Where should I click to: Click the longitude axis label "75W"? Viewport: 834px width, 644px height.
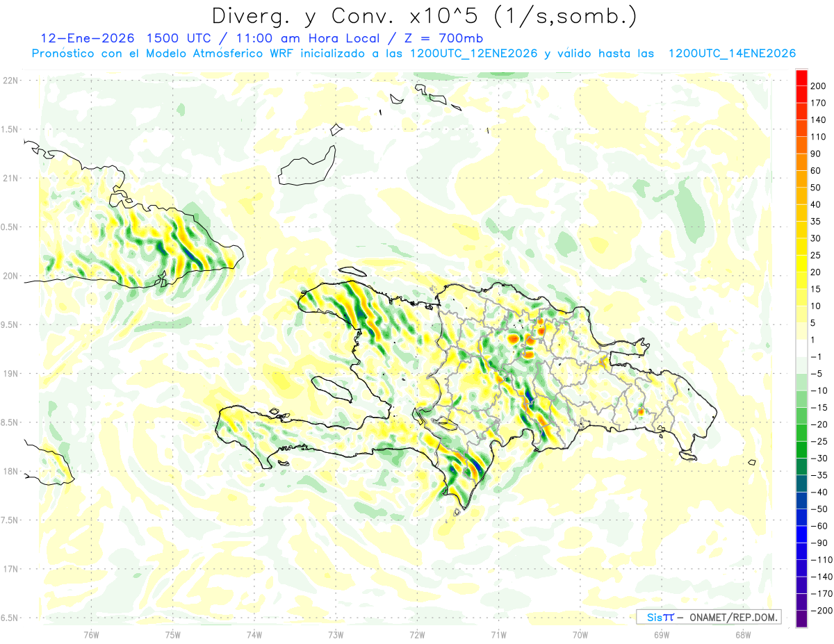coord(172,634)
